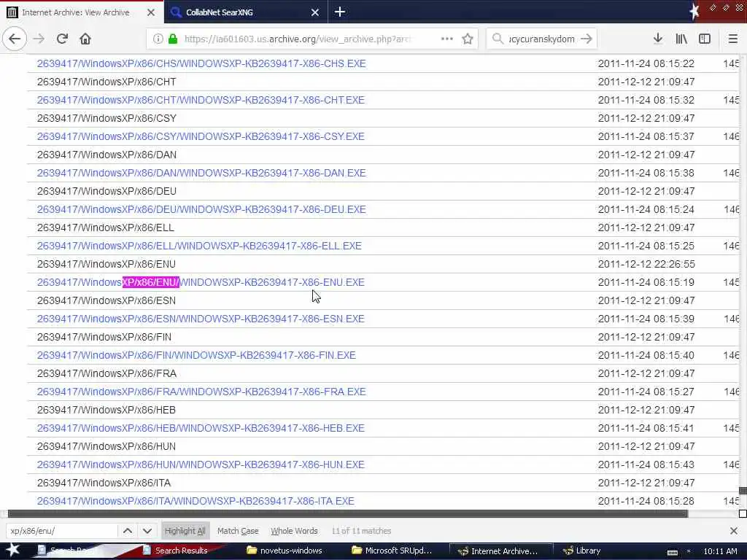Open the keyboard tray icon
The height and width of the screenshot is (560, 747).
click(x=672, y=552)
